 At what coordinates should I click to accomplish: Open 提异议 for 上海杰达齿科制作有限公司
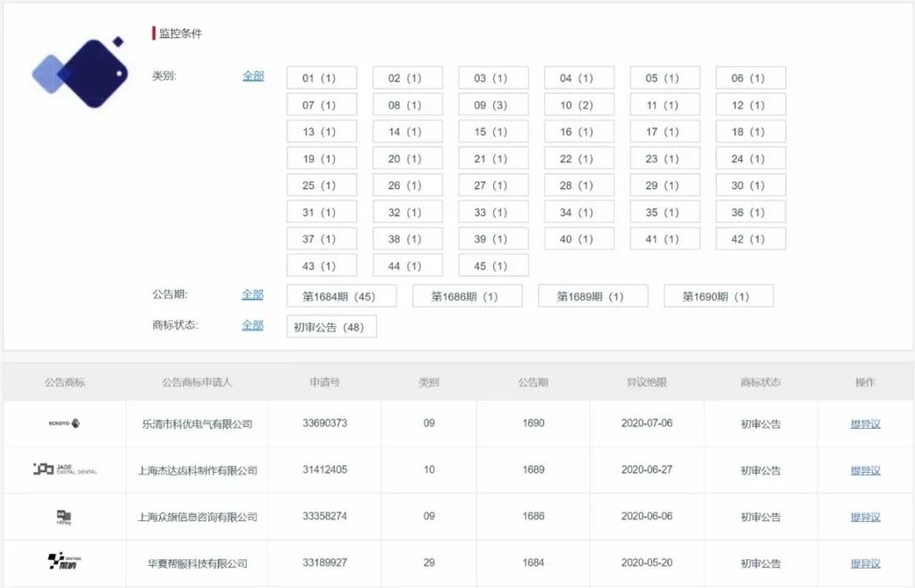(863, 469)
